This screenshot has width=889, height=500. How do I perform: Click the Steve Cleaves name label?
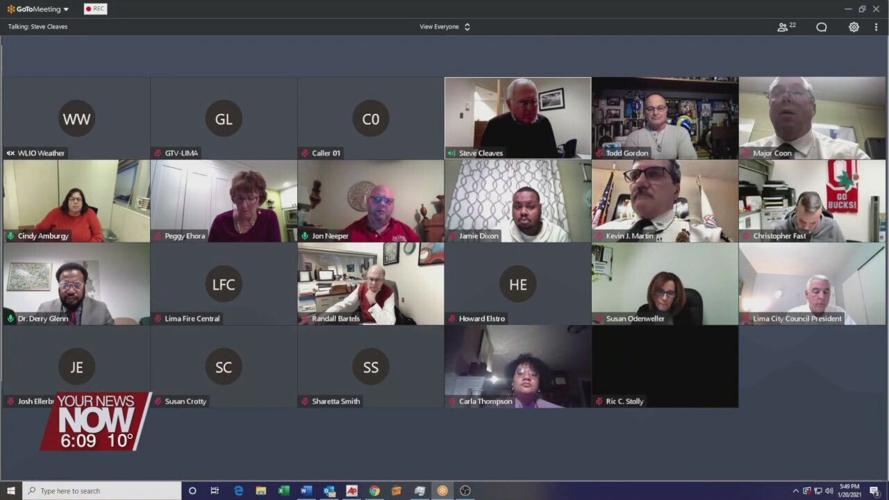coord(480,153)
